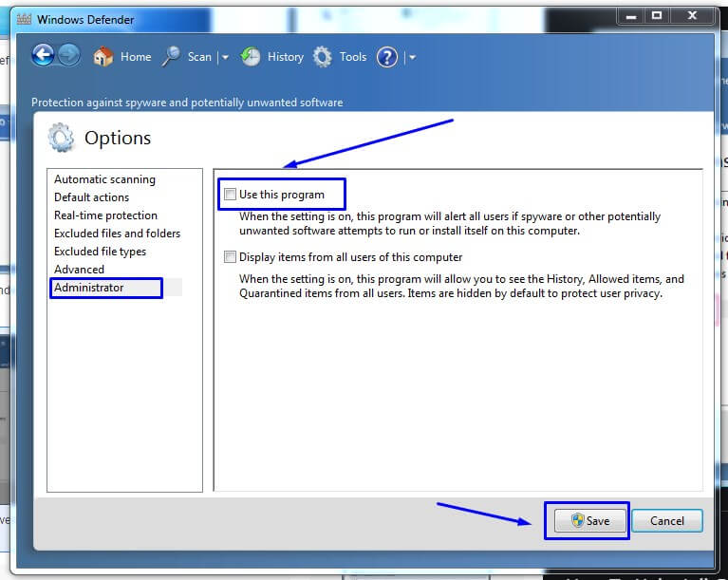Maximize the Windows Defender window

(657, 16)
